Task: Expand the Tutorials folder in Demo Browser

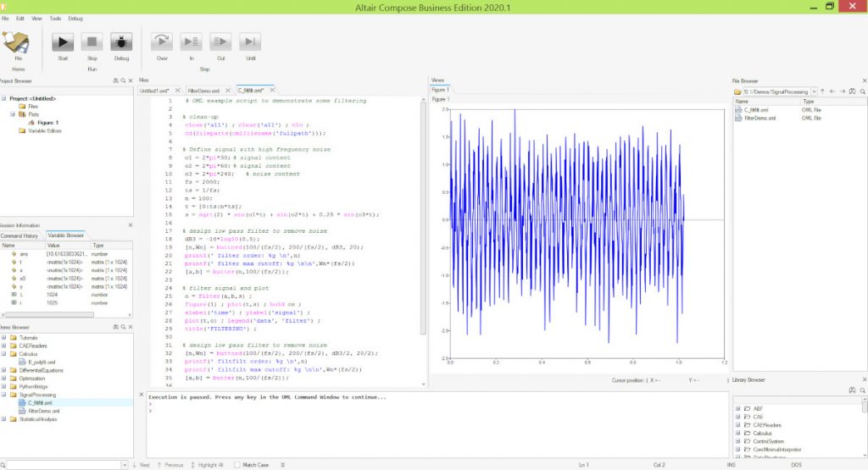Action: [4, 338]
